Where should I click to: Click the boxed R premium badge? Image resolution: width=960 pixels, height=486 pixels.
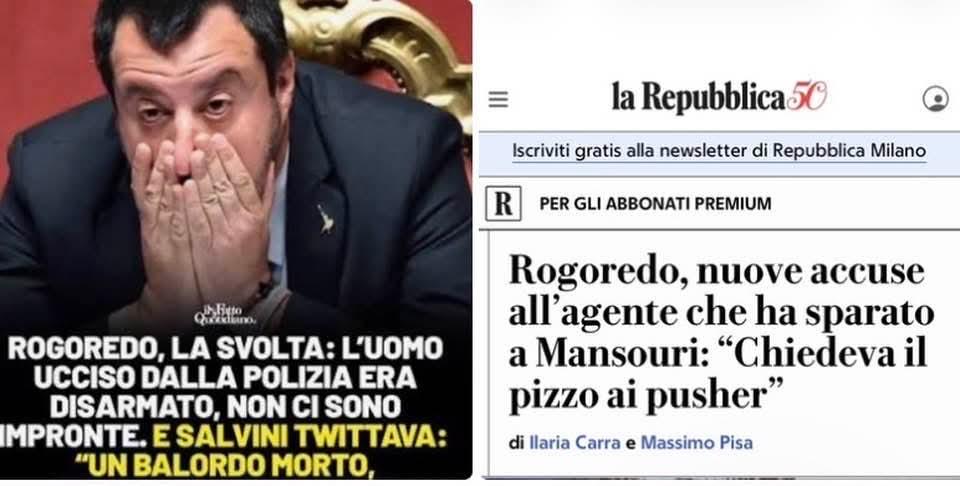point(503,203)
